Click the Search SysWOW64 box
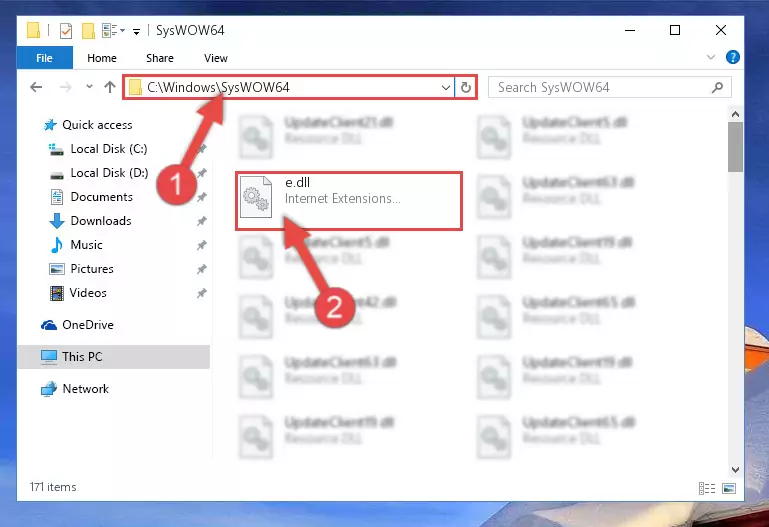This screenshot has height=527, width=769. pos(610,88)
